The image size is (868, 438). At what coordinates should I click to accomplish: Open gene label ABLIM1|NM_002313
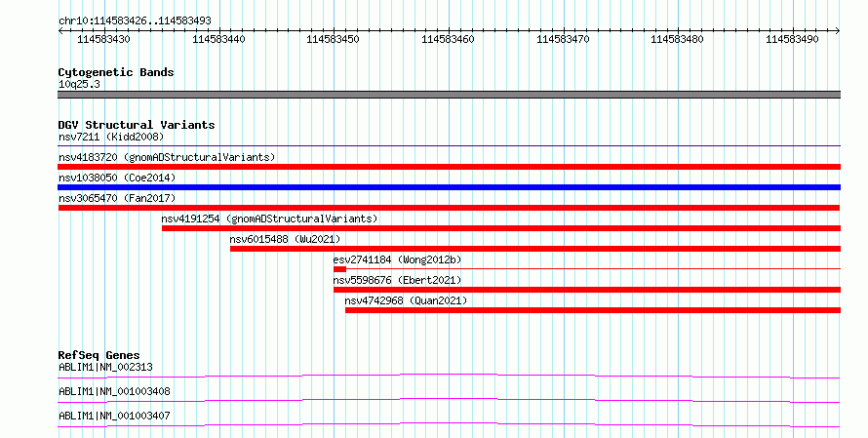point(105,367)
